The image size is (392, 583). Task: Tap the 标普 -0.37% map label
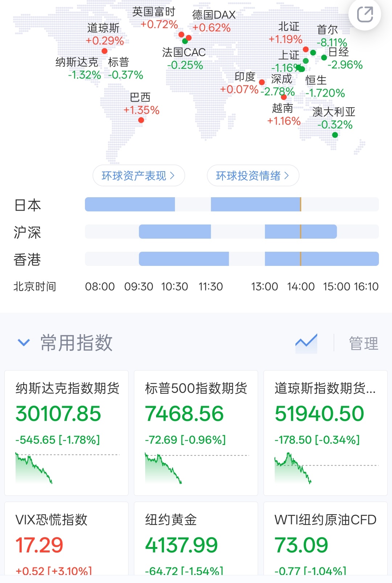[126, 68]
